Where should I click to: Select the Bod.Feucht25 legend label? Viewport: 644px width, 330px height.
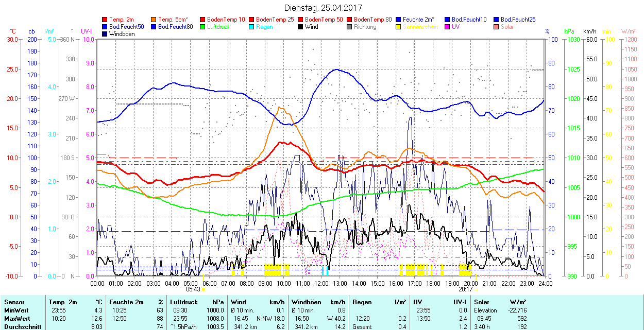[518, 20]
